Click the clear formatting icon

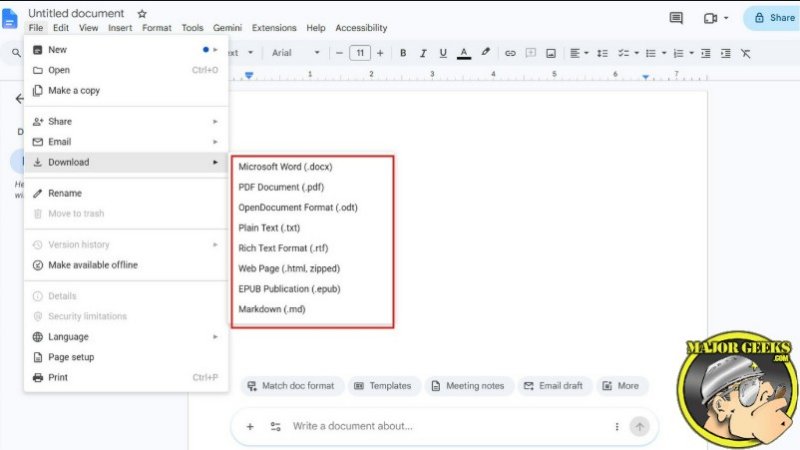pos(745,53)
